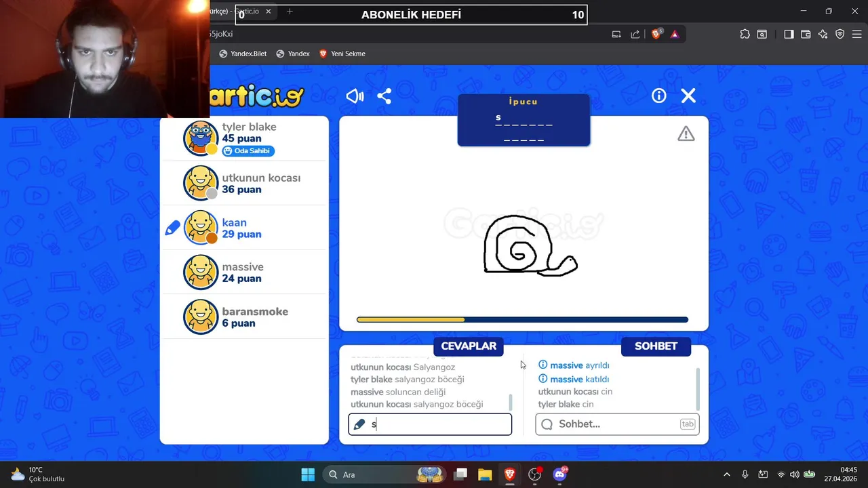Open the Yeni Sekme bookmark
Screen dimensions: 868x488
pyautogui.click(x=342, y=54)
